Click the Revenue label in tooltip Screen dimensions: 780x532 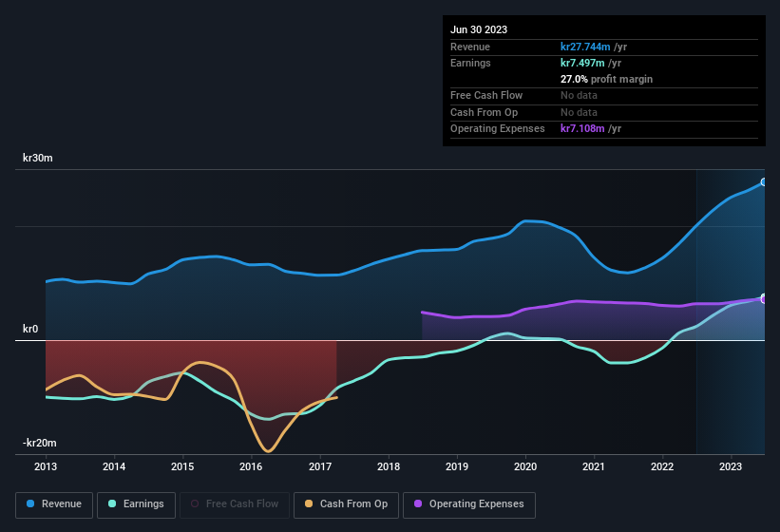pyautogui.click(x=470, y=47)
